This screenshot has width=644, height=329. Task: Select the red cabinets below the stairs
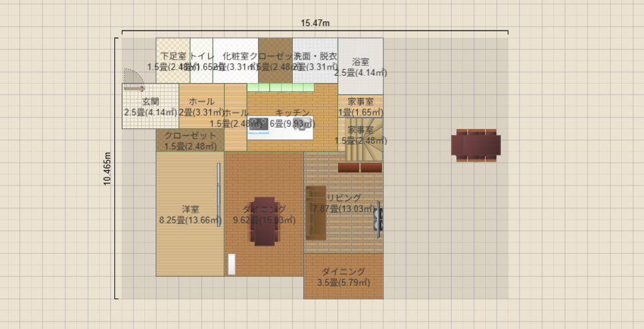(x=360, y=167)
